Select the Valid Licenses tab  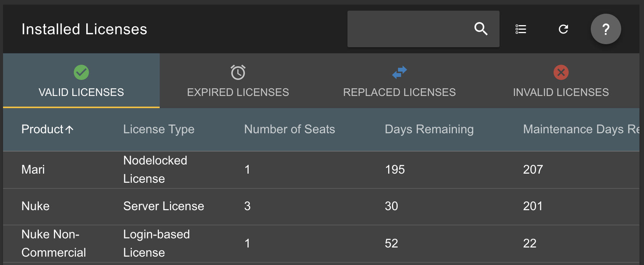pos(81,92)
